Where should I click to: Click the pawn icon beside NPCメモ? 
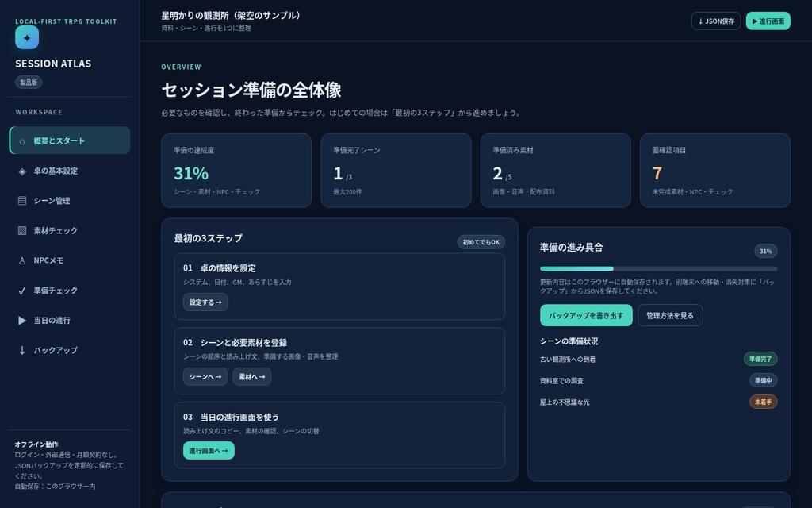(22, 260)
